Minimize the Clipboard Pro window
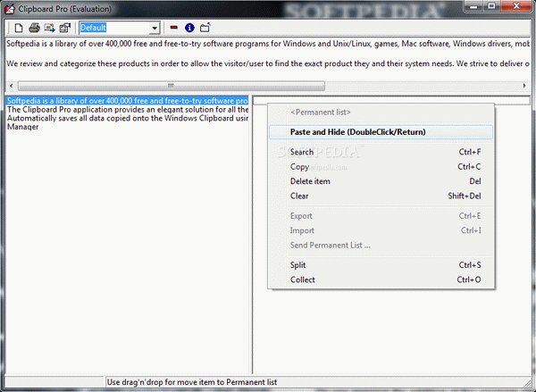536x392 pixels. click(x=473, y=6)
